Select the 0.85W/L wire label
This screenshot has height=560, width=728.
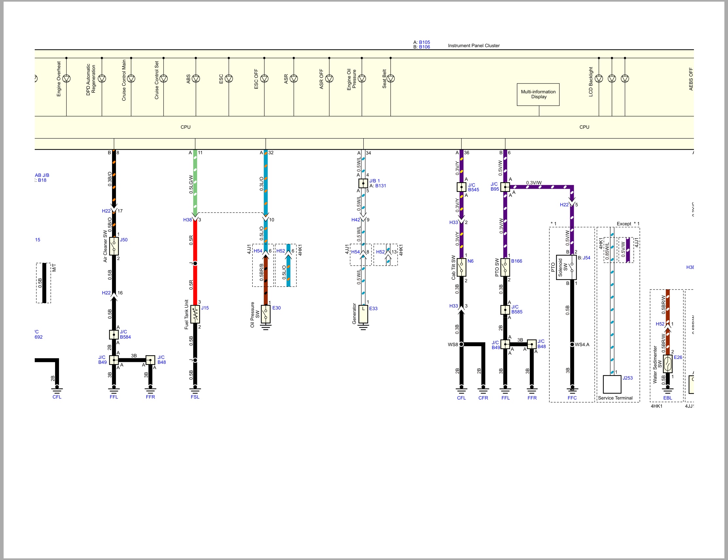(x=607, y=251)
